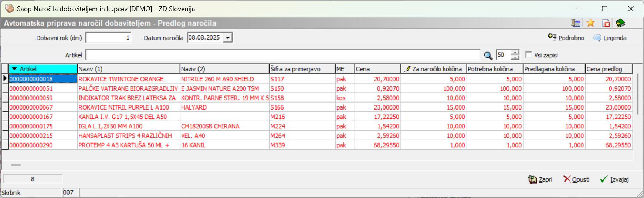
Task: Click the 007 status bar entry
Action: click(71, 192)
